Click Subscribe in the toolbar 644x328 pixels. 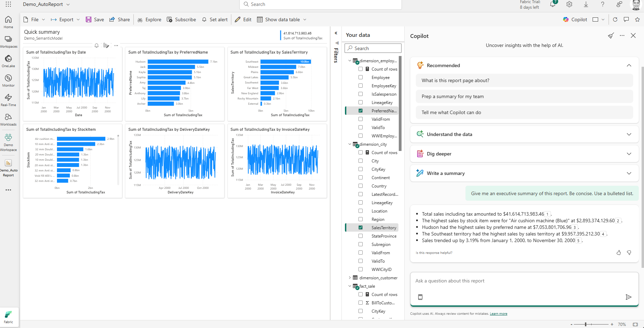(x=181, y=19)
